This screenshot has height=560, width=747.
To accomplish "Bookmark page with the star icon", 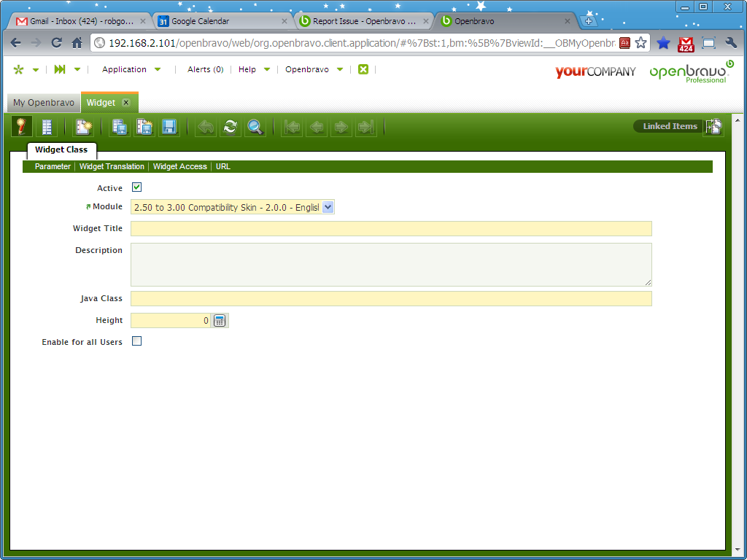I will 640,43.
